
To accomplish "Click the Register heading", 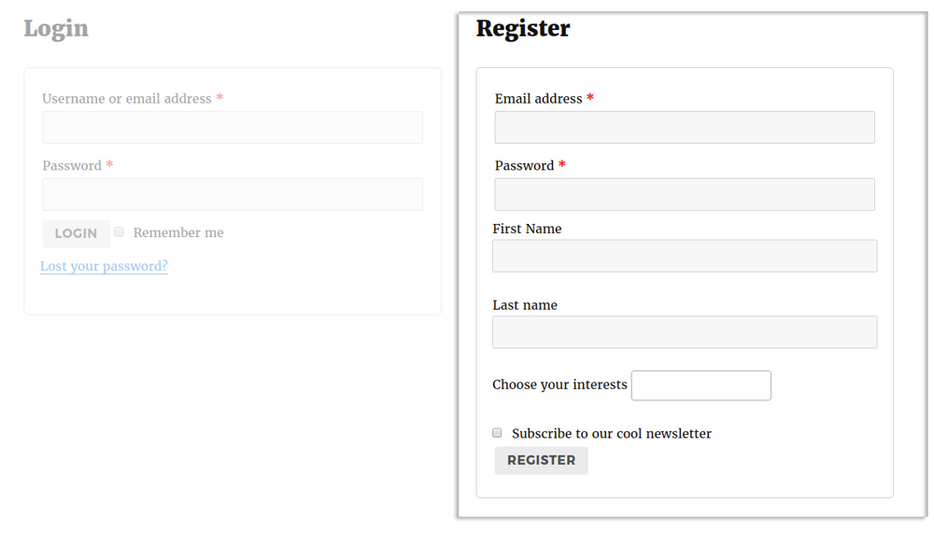I will click(523, 28).
